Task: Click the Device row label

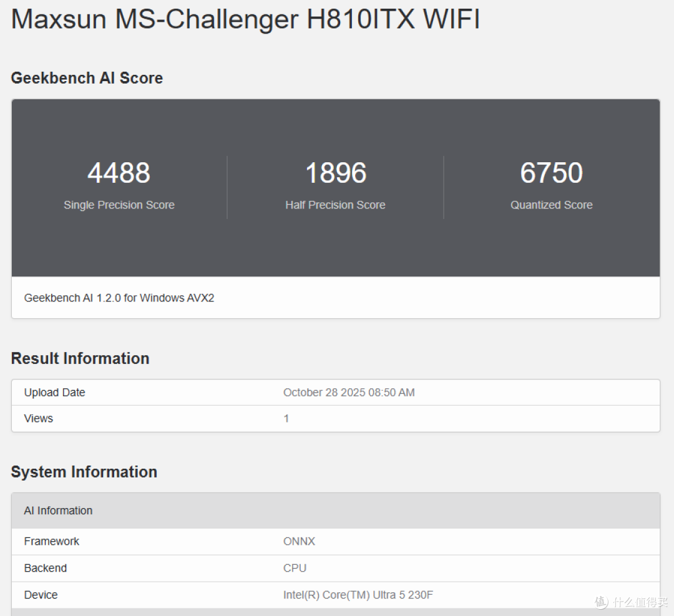Action: click(41, 595)
